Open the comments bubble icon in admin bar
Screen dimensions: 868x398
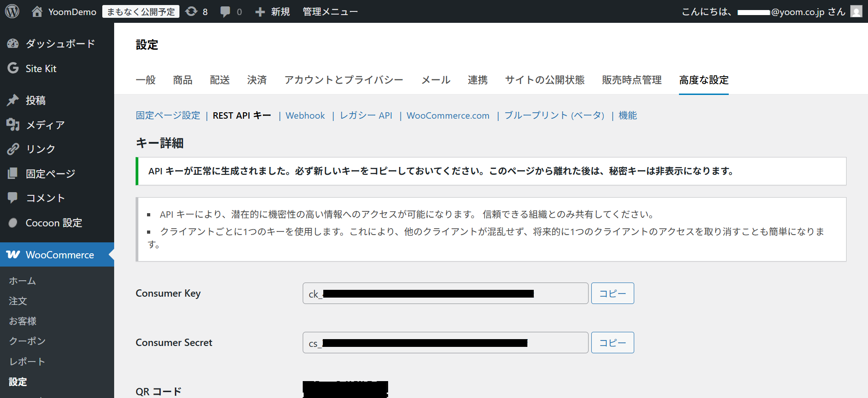click(x=225, y=11)
